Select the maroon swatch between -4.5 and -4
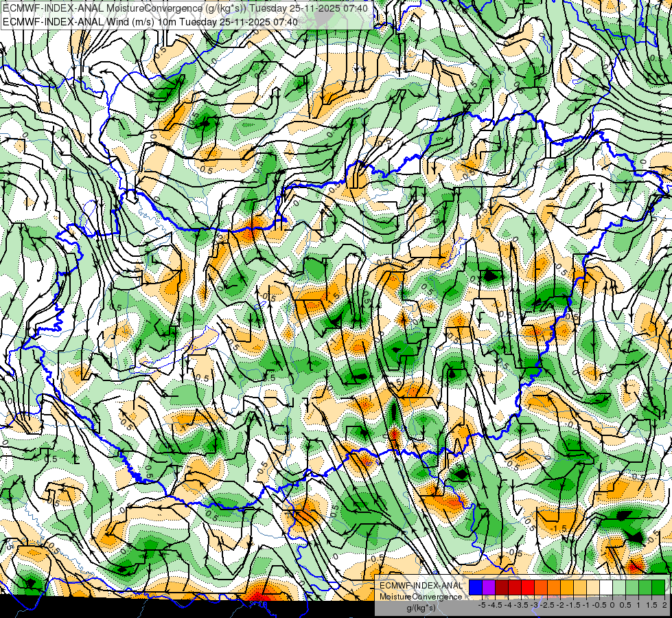The height and width of the screenshot is (618, 672). point(502,587)
